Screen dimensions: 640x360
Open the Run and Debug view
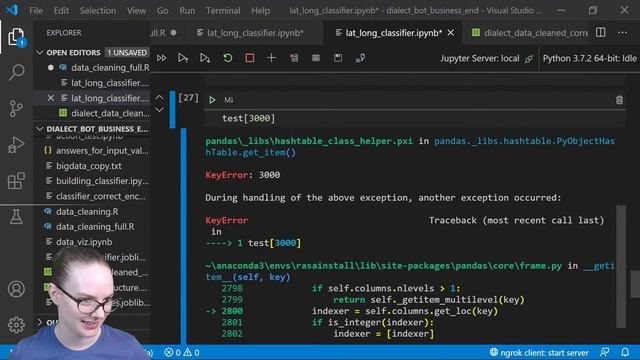click(x=16, y=145)
